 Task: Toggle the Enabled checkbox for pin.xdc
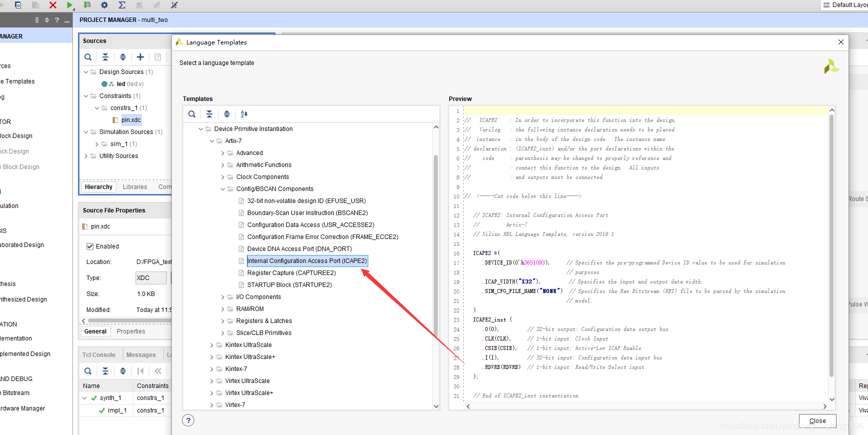point(90,246)
